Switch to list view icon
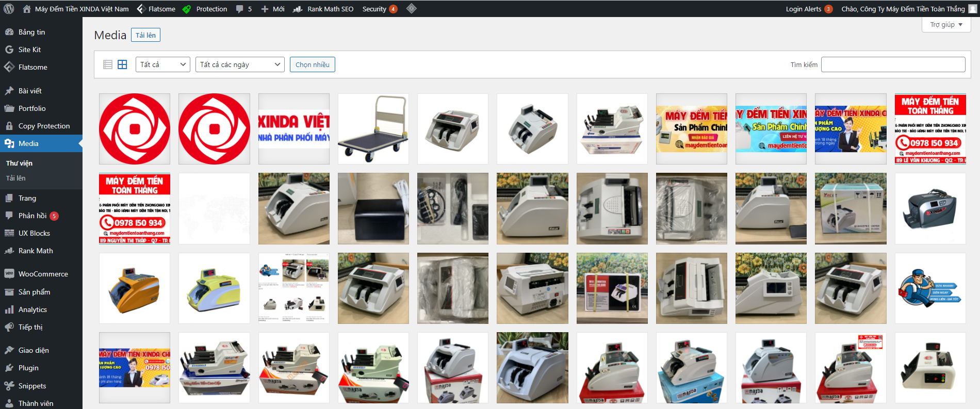 pyautogui.click(x=108, y=64)
